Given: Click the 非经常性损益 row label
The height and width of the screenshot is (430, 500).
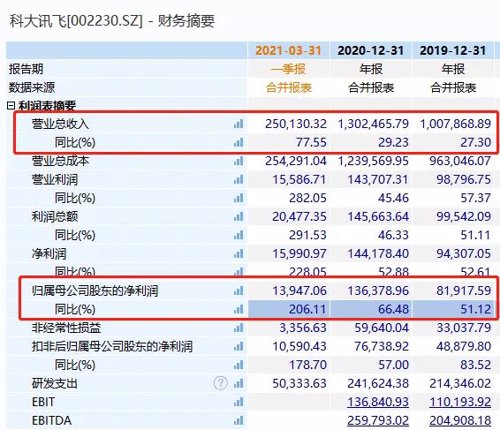Looking at the screenshot, I should click(x=66, y=328).
